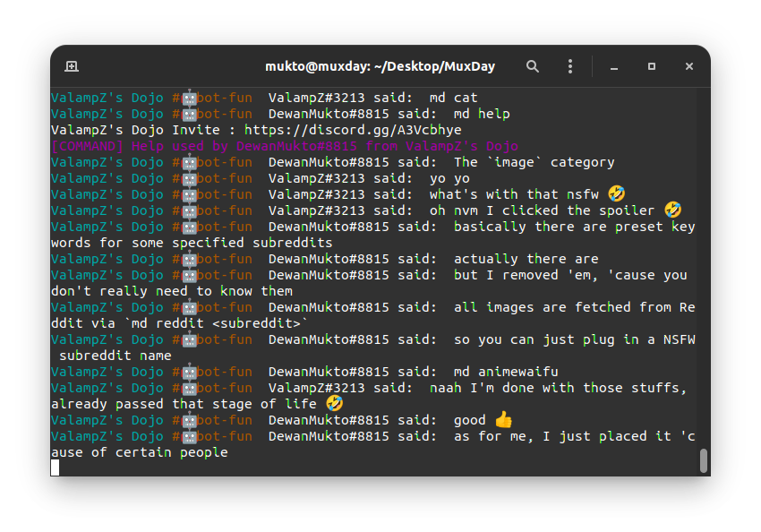Close the MuxDay terminal window

pyautogui.click(x=689, y=66)
